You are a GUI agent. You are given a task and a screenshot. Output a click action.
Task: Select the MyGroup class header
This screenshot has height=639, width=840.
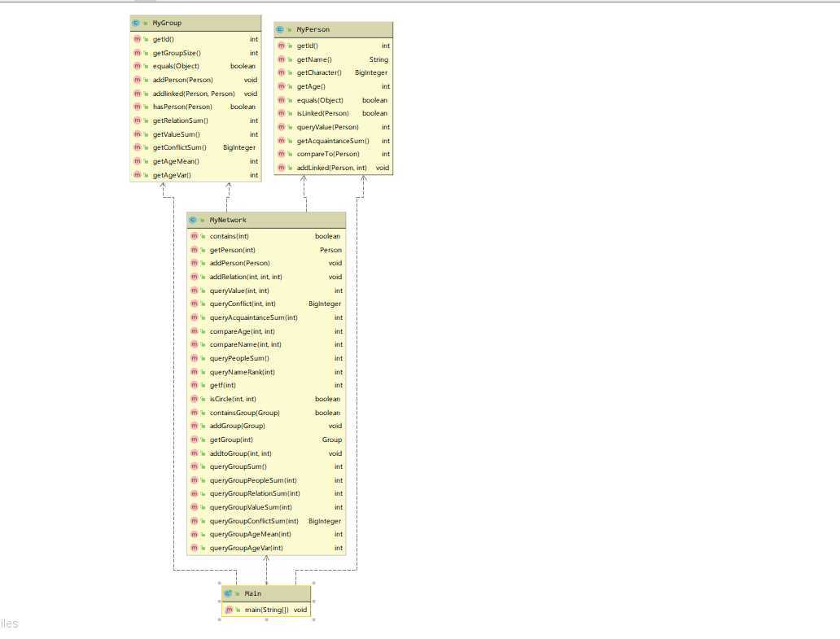(195, 23)
